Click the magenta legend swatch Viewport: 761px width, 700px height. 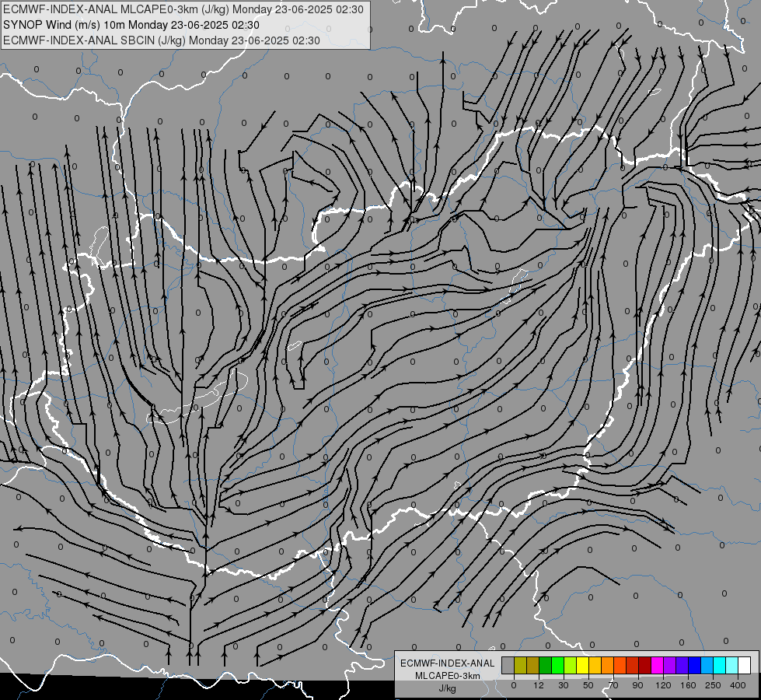tap(658, 665)
